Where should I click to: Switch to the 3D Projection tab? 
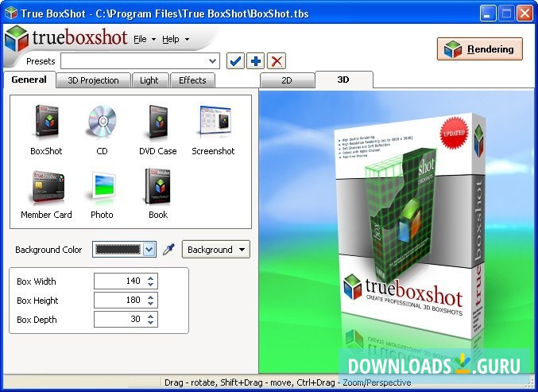[x=93, y=80]
